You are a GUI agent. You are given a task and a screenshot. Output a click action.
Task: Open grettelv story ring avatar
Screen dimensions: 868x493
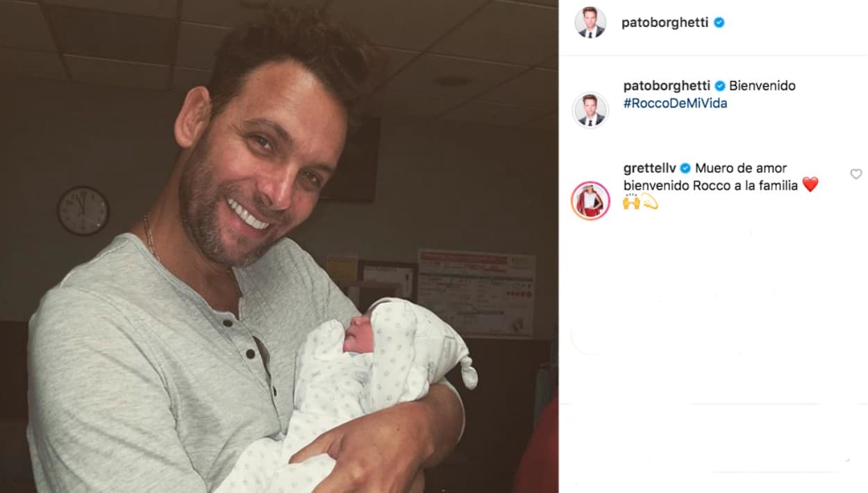tap(590, 201)
